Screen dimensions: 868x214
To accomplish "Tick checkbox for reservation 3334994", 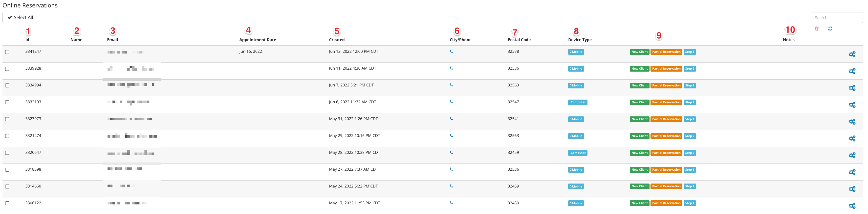I will tap(7, 85).
